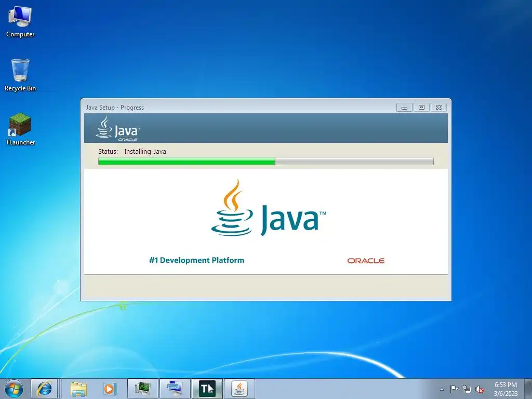Maximize the Java Setup window
The image size is (532, 399).
pyautogui.click(x=421, y=108)
